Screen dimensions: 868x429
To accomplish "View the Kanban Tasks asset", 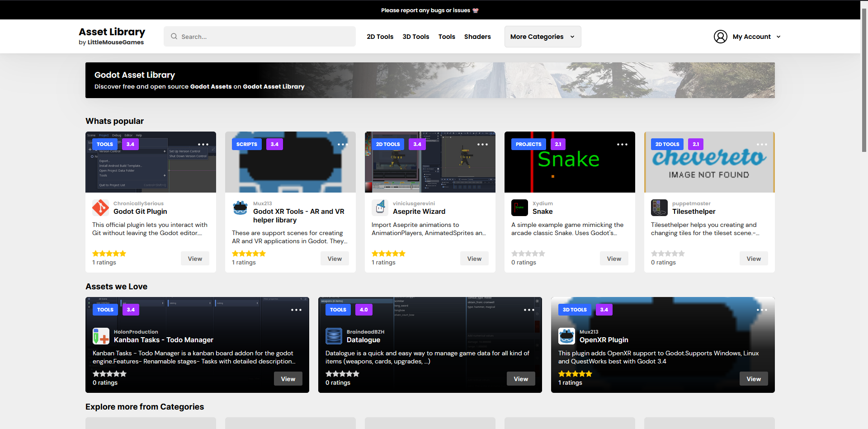I will click(288, 379).
